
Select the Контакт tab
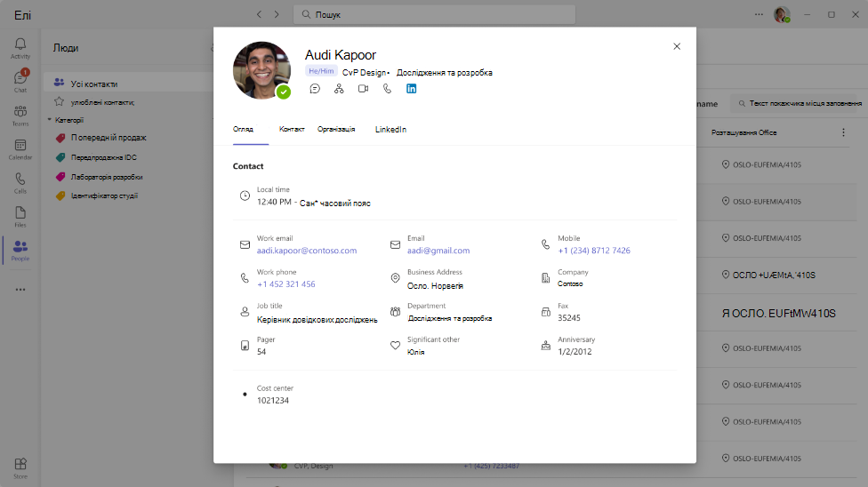click(x=292, y=130)
